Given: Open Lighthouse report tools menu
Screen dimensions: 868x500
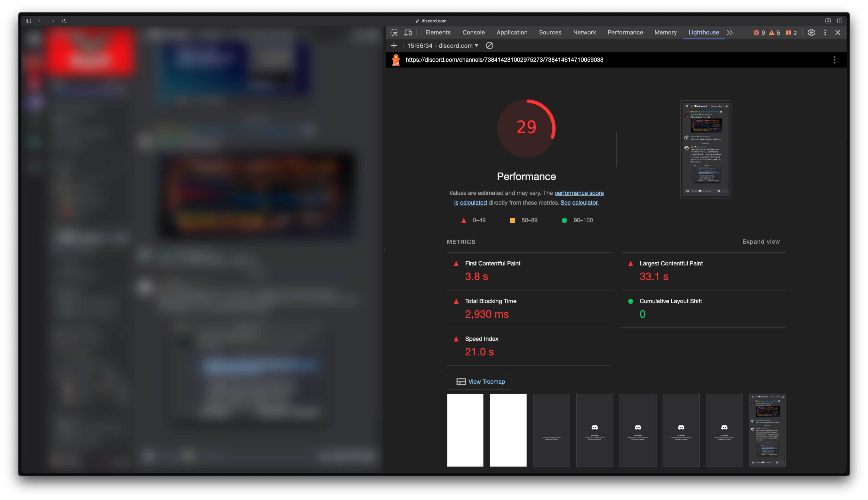Looking at the screenshot, I should [x=834, y=60].
